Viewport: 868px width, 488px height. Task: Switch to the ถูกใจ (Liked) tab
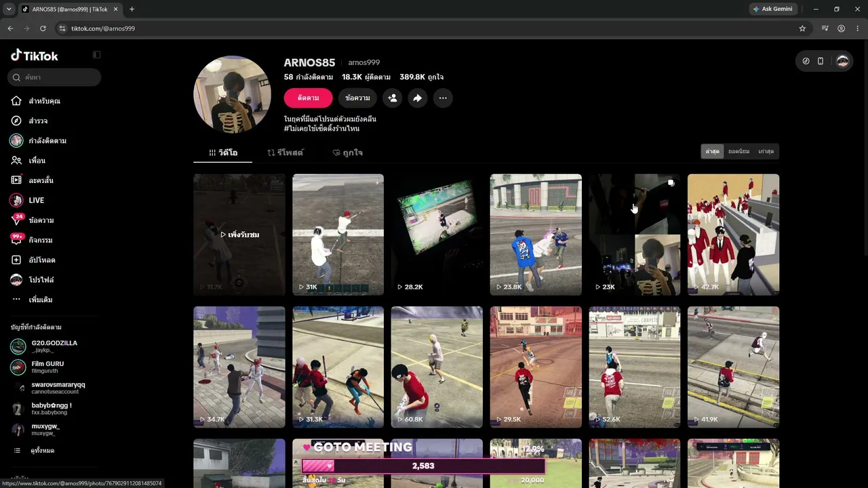(x=347, y=153)
